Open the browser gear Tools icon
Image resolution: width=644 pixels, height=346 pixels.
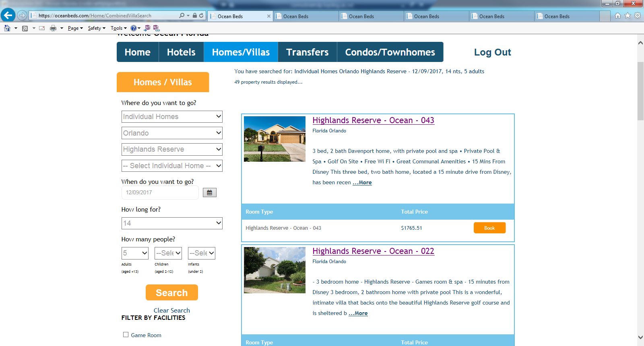coord(638,16)
